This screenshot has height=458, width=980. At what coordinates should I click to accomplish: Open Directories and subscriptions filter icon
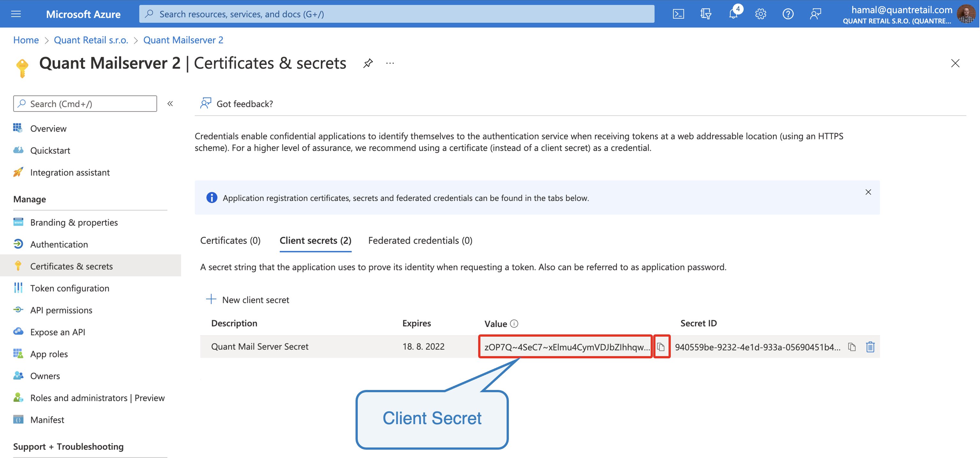point(706,14)
